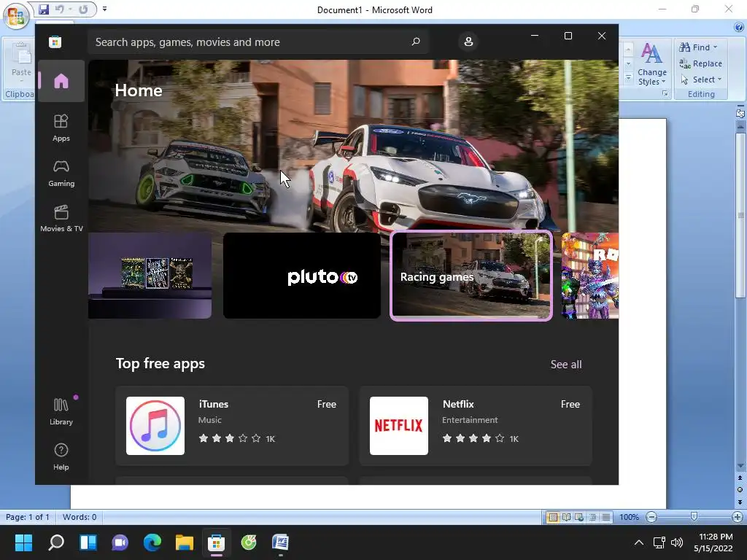Open the iTunes app card
Viewport: 747px width, 560px height.
[x=232, y=426]
